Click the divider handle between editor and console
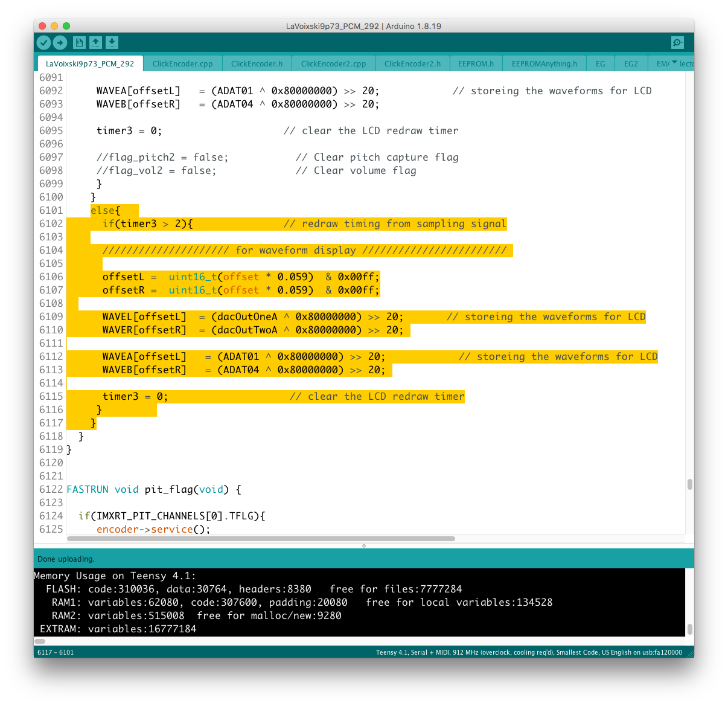The height and width of the screenshot is (706, 728). [364, 545]
